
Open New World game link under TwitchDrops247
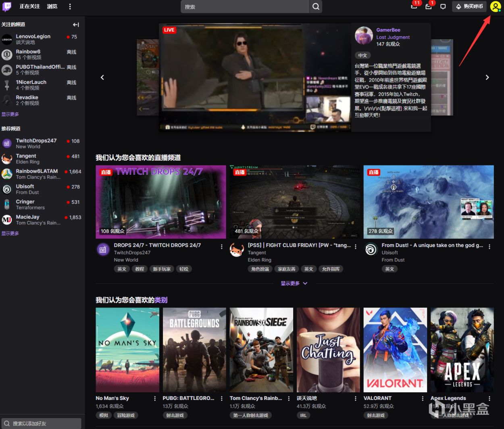click(126, 260)
